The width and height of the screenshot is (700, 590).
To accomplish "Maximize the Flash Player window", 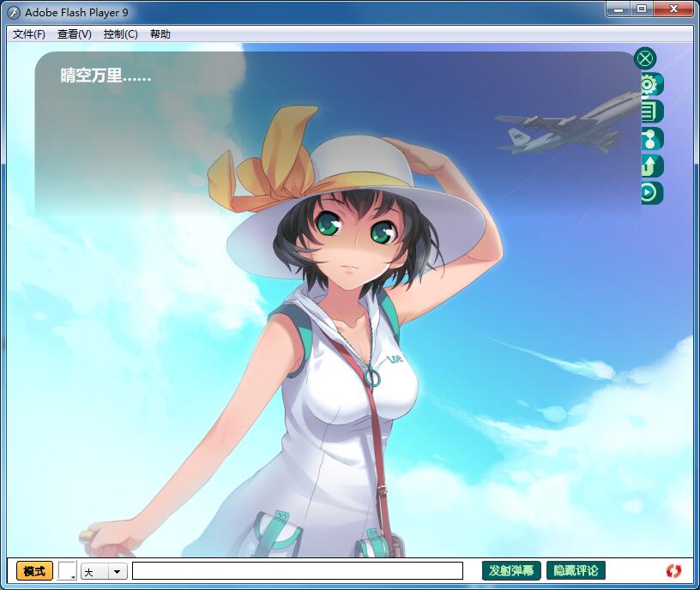I will (x=642, y=9).
